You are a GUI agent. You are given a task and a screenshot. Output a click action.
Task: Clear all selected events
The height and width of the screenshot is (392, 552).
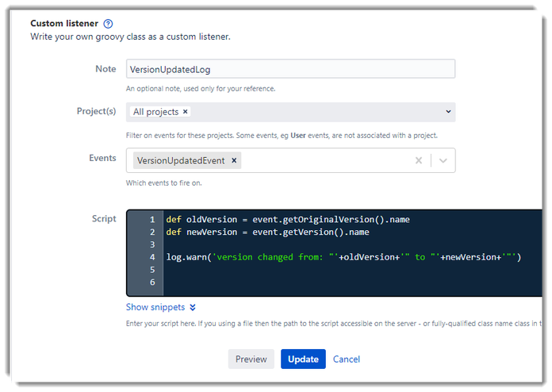tap(418, 160)
